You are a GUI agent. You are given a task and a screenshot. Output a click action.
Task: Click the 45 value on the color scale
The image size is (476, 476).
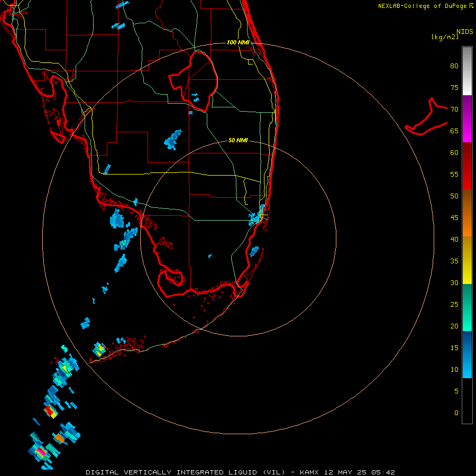click(454, 218)
